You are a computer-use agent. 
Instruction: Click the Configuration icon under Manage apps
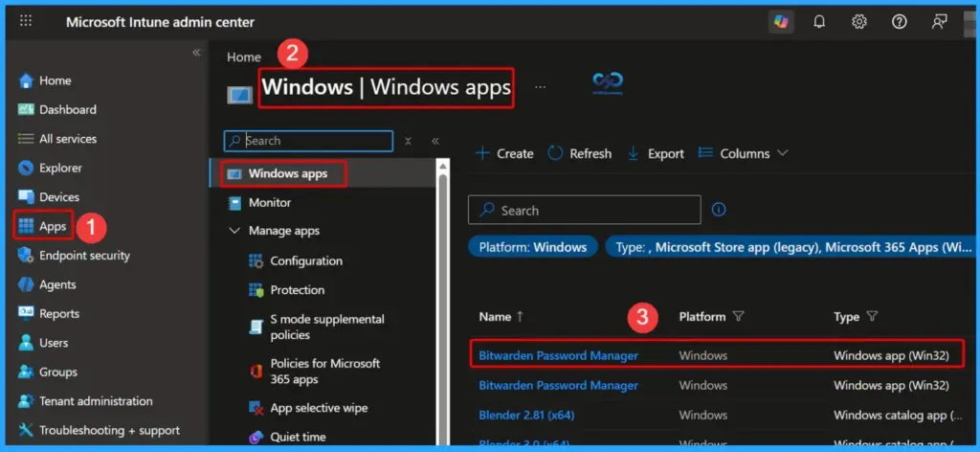pos(256,261)
